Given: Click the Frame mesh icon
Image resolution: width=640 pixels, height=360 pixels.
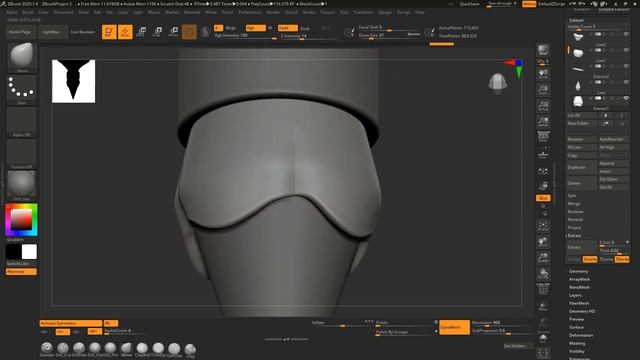Looking at the screenshot, I should tap(543, 226).
